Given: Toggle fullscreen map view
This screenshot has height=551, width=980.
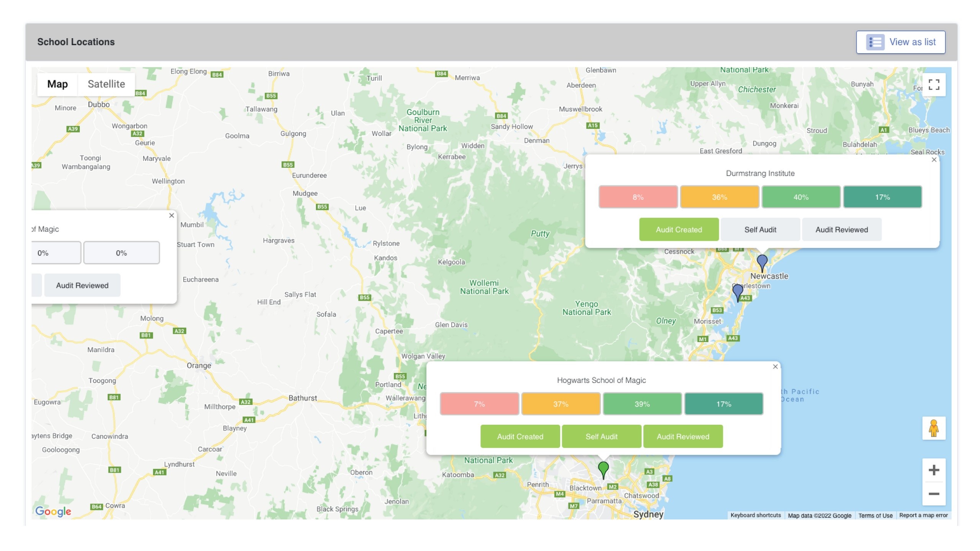Looking at the screenshot, I should (x=933, y=85).
